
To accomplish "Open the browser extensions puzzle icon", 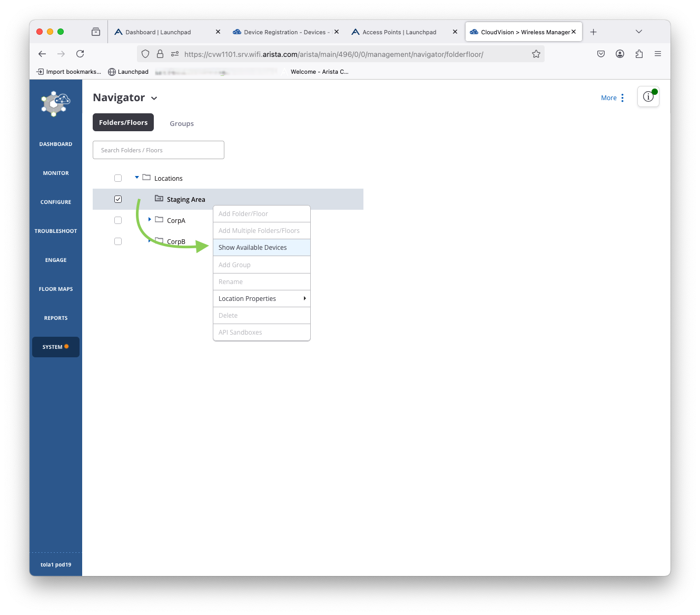I will pyautogui.click(x=639, y=54).
